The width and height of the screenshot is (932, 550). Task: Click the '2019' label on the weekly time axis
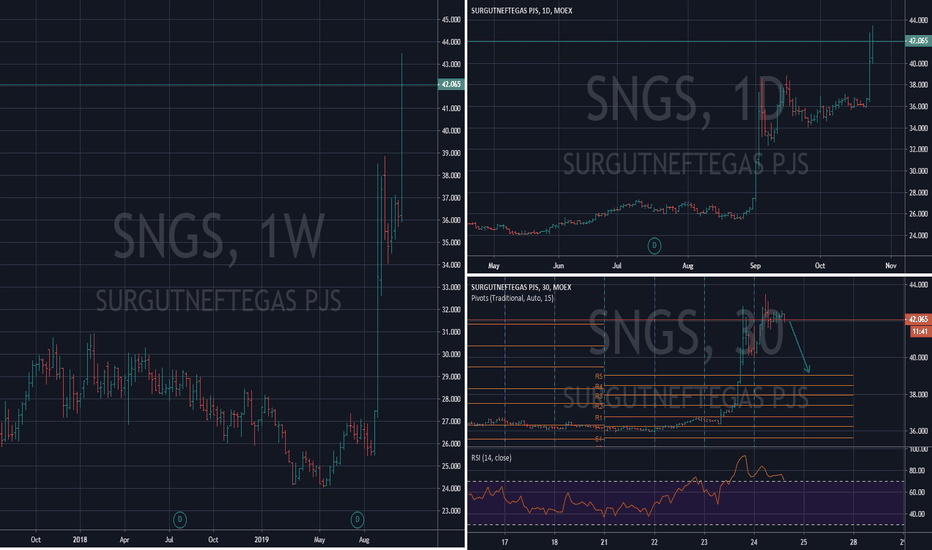coord(261,540)
